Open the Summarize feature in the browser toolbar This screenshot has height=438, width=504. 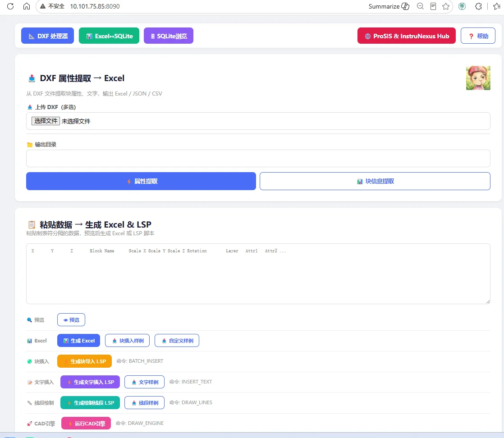point(389,6)
